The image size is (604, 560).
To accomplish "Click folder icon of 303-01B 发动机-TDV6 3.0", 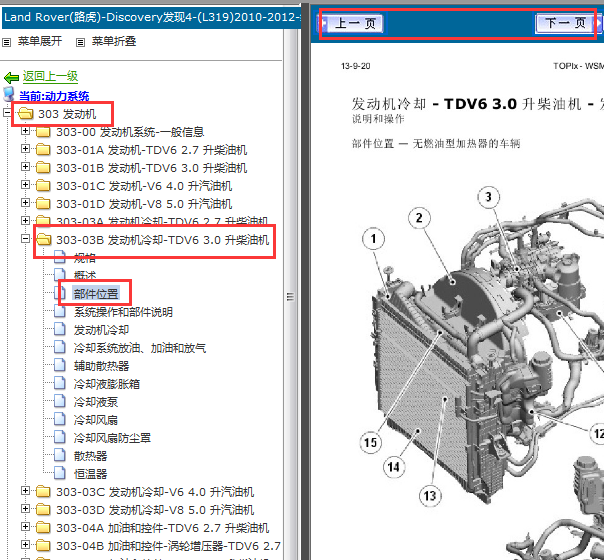I will 43,168.
